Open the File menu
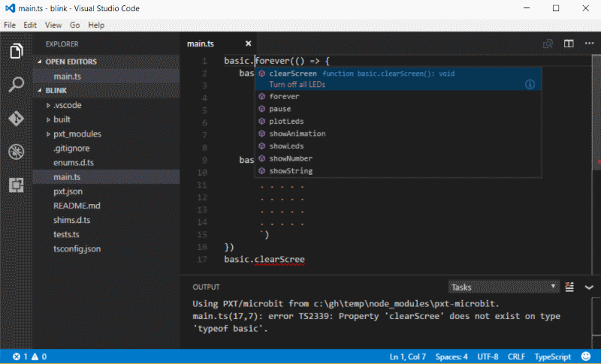 coord(10,25)
